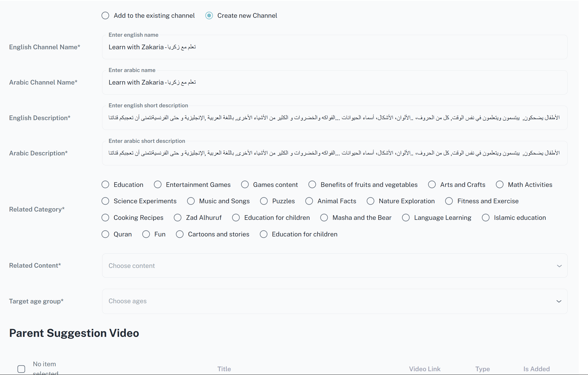This screenshot has height=375, width=588.
Task: Click the chevron arrow in Choose content
Action: [559, 266]
